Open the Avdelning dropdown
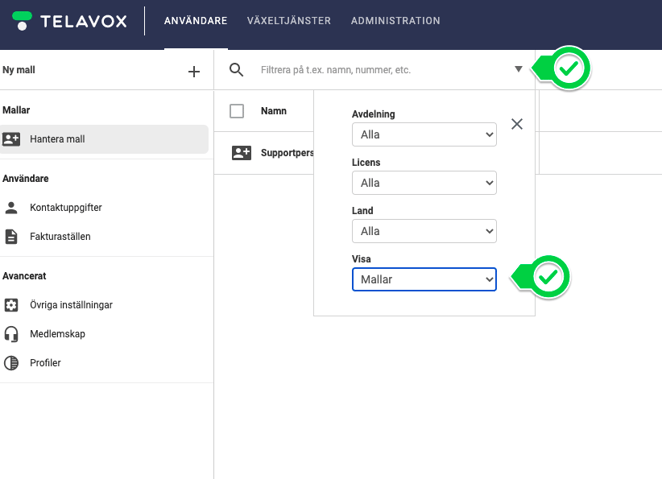The width and height of the screenshot is (662, 479). [x=424, y=134]
